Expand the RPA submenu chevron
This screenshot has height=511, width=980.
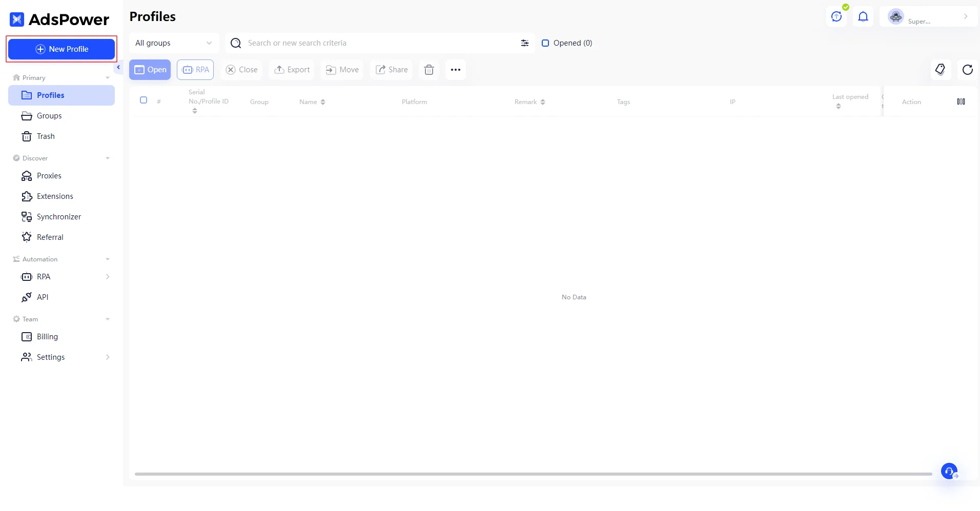[108, 277]
